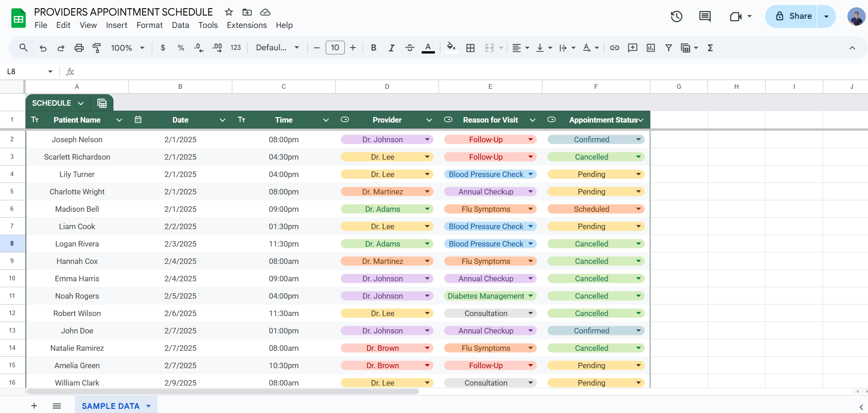Add a new sheet
The width and height of the screenshot is (868, 413).
pyautogui.click(x=34, y=406)
